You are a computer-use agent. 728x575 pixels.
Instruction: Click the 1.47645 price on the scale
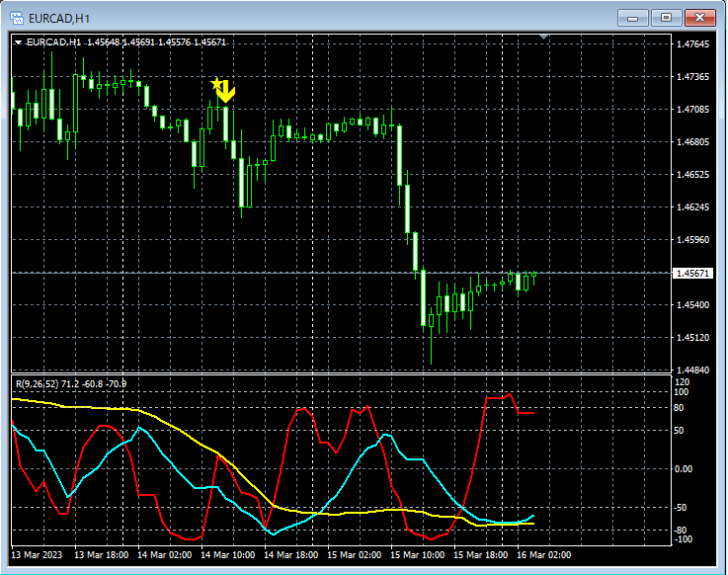(x=690, y=44)
